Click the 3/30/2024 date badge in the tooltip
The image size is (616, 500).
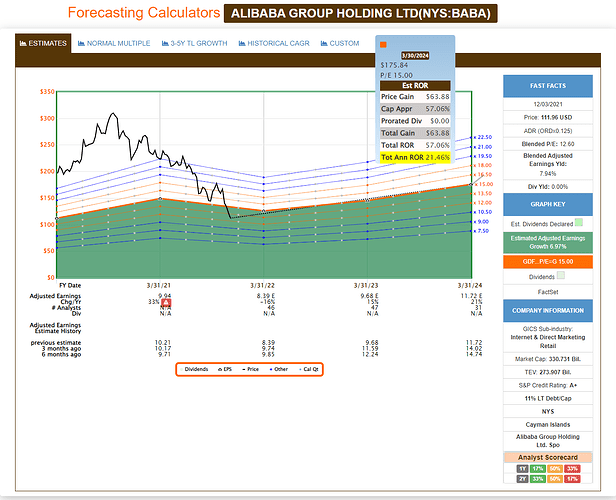pos(415,56)
